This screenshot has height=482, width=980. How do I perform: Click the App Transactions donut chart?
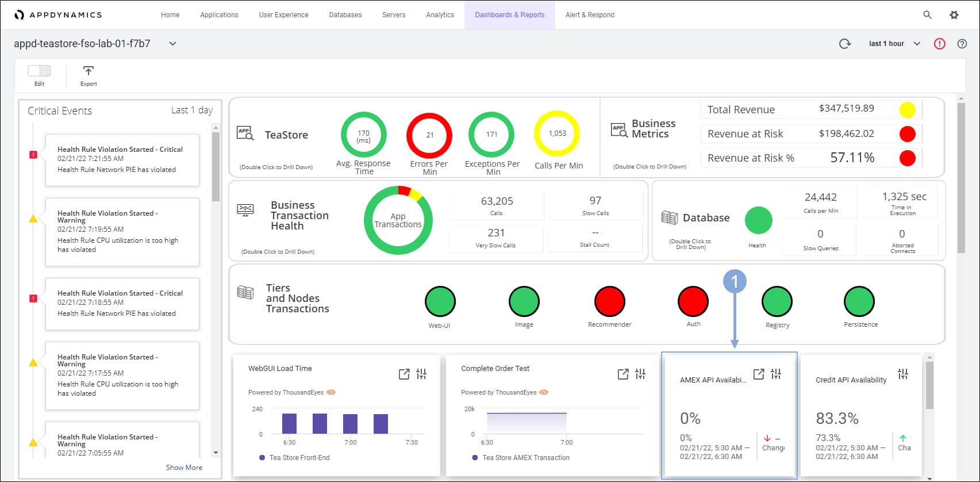click(x=398, y=220)
